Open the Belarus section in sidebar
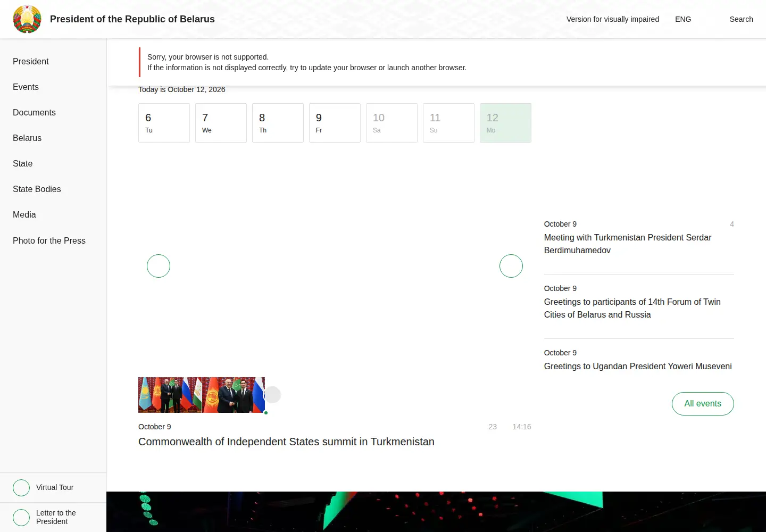This screenshot has width=766, height=532. coord(27,138)
